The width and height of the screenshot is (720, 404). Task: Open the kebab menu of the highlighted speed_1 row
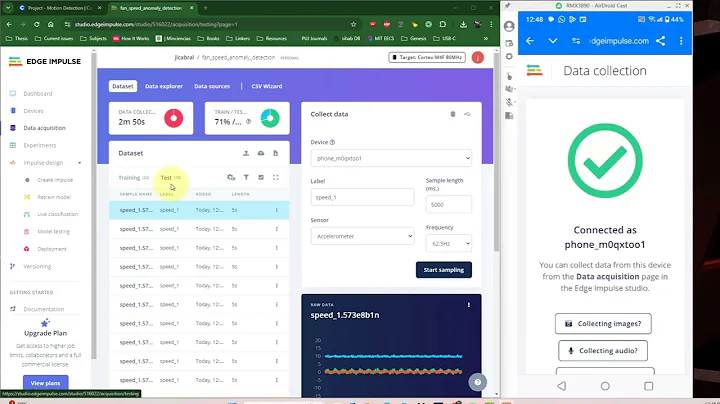coord(276,210)
